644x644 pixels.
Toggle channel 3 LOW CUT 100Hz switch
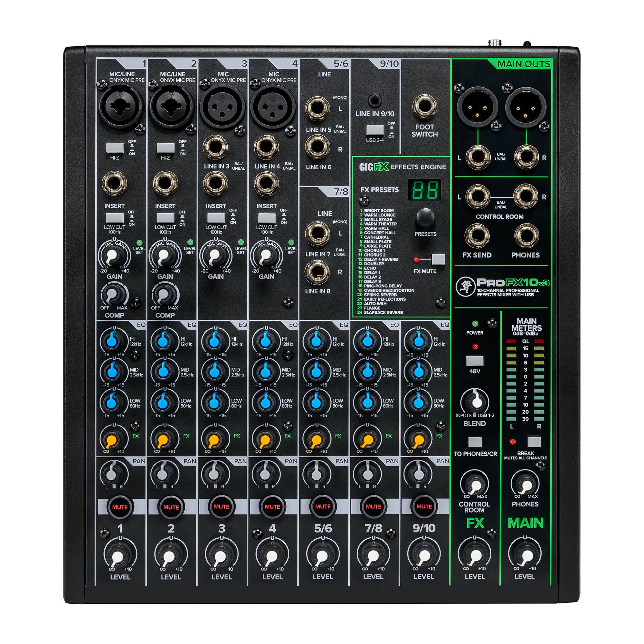[x=216, y=218]
